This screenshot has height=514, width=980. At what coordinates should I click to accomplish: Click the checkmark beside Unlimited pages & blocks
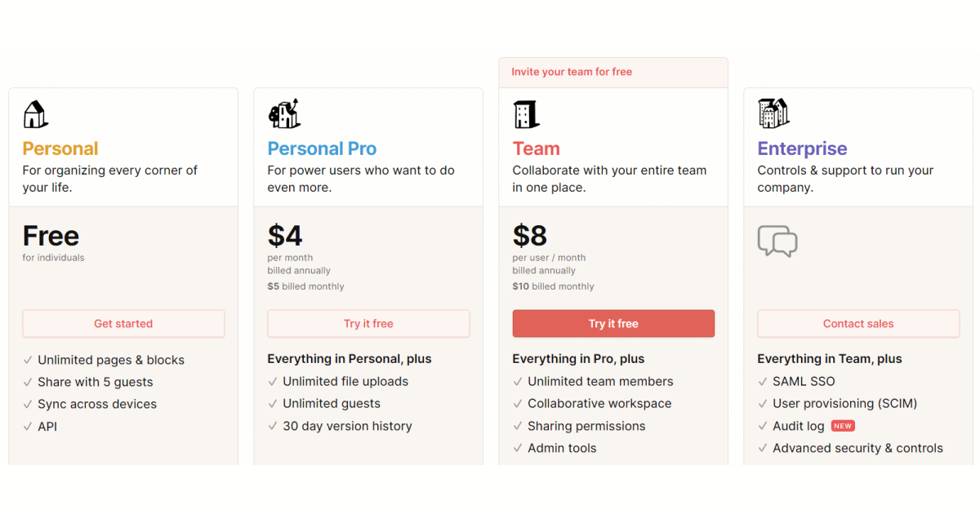28,360
